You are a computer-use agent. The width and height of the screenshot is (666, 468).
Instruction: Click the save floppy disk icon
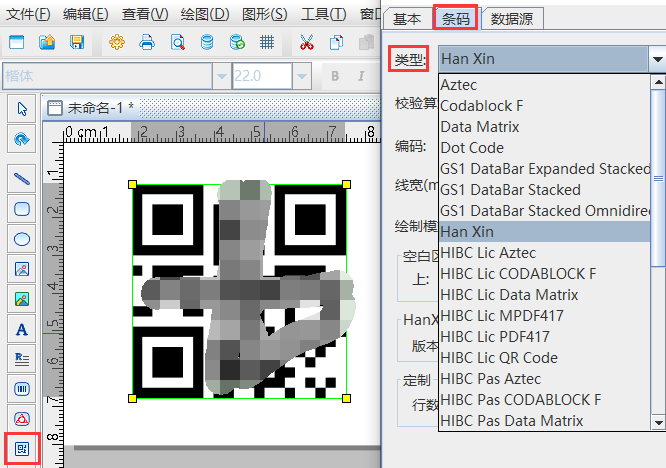pos(77,42)
